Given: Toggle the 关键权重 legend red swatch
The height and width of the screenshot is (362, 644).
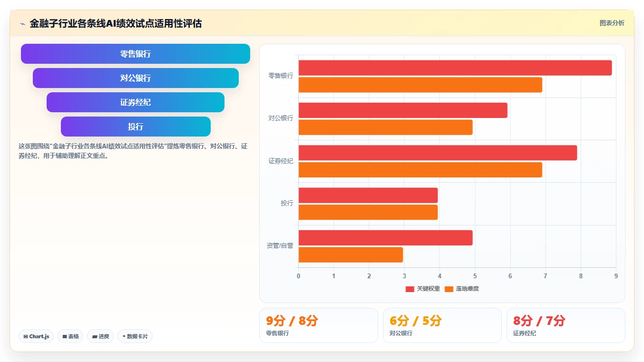Looking at the screenshot, I should pyautogui.click(x=410, y=289).
